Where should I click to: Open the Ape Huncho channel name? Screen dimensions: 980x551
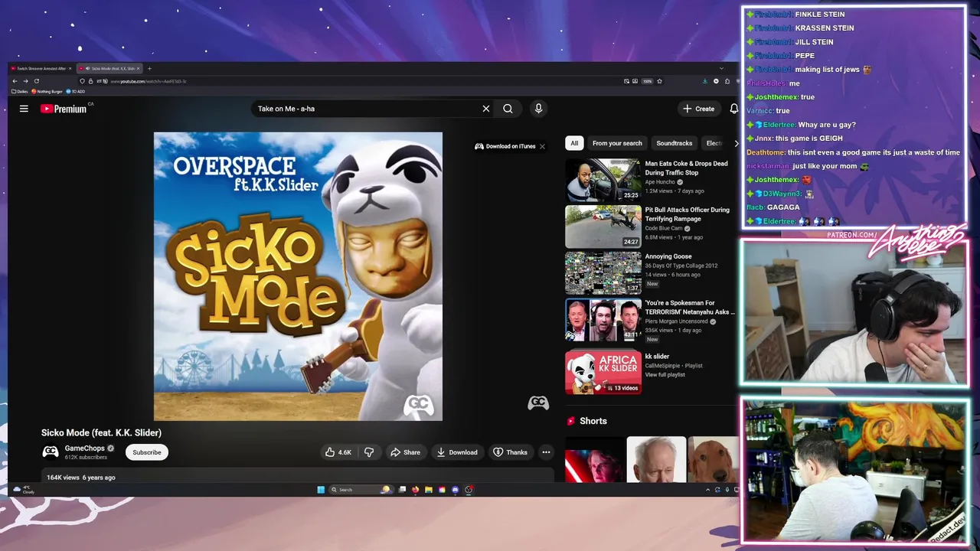(660, 182)
